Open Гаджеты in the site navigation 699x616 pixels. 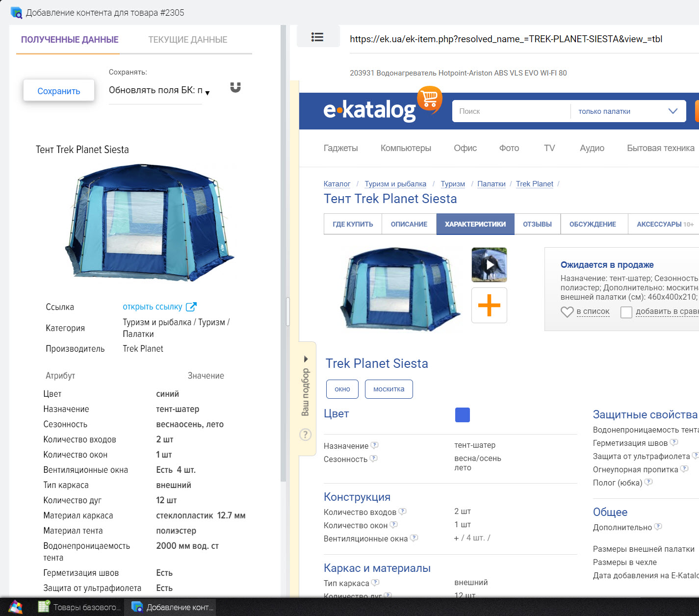[341, 148]
